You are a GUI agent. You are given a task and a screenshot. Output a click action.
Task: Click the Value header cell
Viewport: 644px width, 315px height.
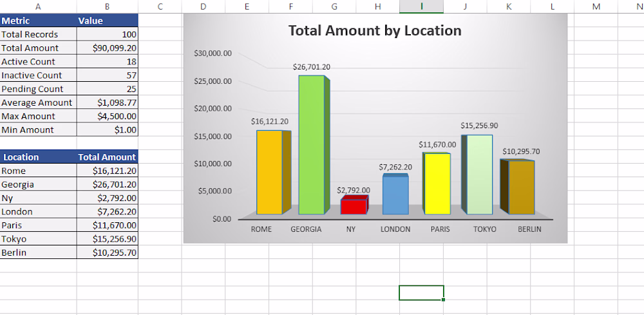[107, 21]
